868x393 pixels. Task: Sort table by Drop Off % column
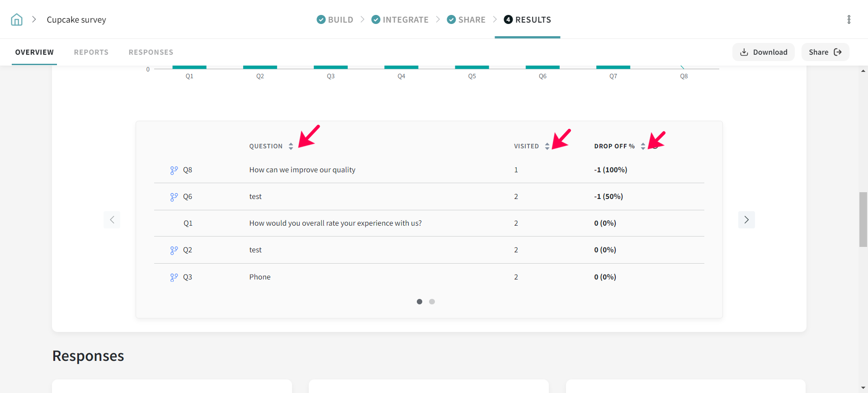[643, 146]
